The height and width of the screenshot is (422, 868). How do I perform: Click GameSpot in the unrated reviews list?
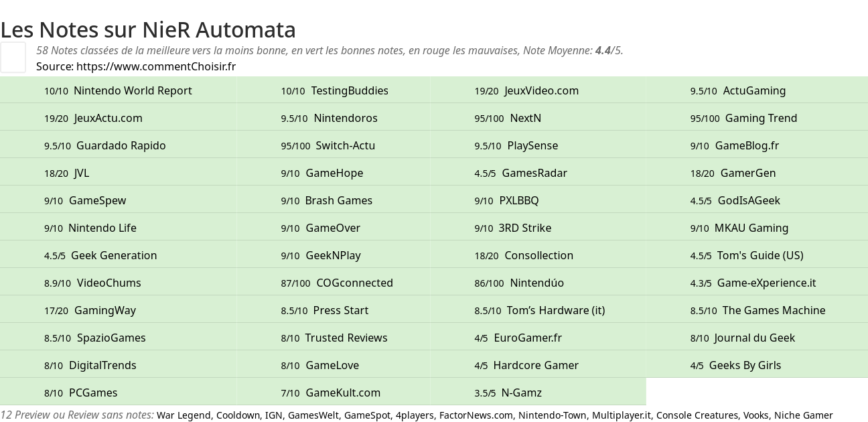click(367, 415)
